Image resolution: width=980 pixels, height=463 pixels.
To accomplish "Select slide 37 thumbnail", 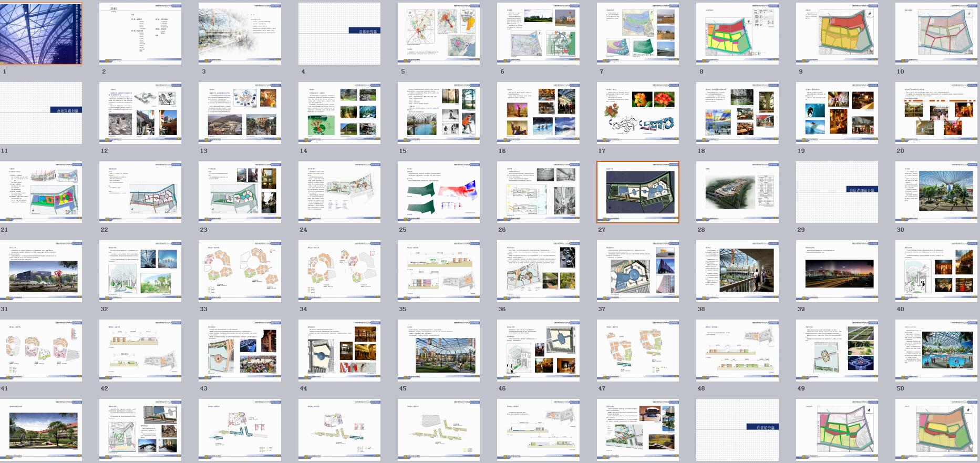I will pos(638,271).
